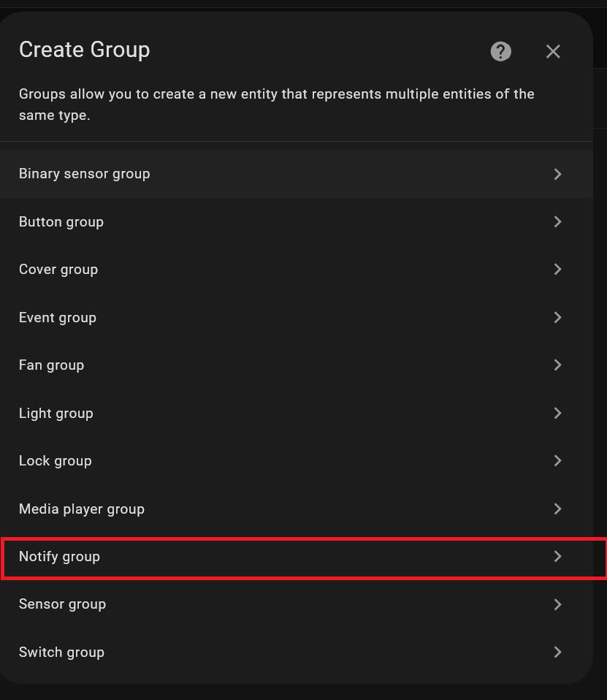Click chevron arrow next to Cover group
607x700 pixels.
tap(557, 270)
